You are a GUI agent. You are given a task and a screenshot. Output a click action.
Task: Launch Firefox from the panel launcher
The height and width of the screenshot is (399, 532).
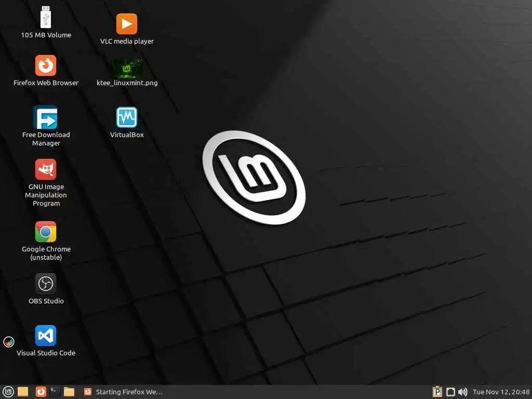point(41,392)
